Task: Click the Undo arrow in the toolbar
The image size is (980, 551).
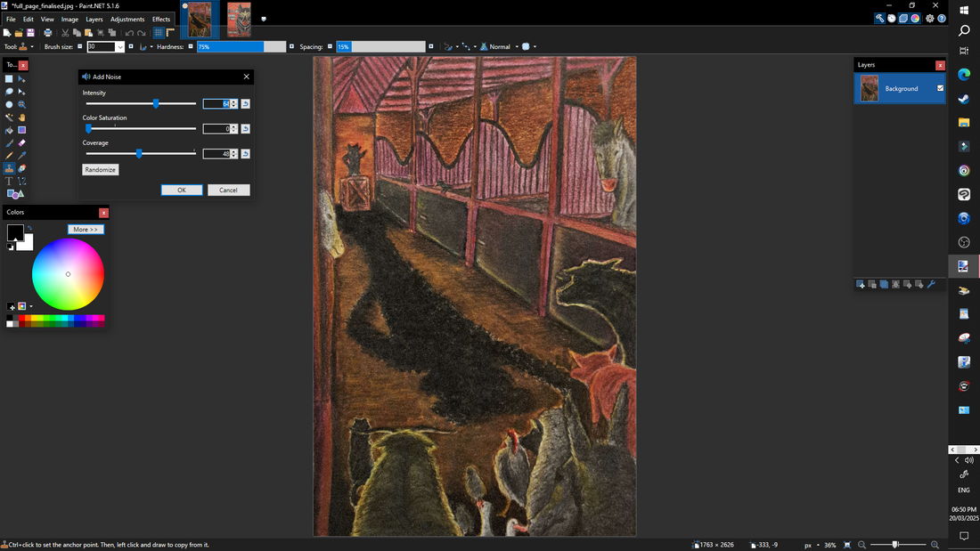Action: tap(129, 32)
